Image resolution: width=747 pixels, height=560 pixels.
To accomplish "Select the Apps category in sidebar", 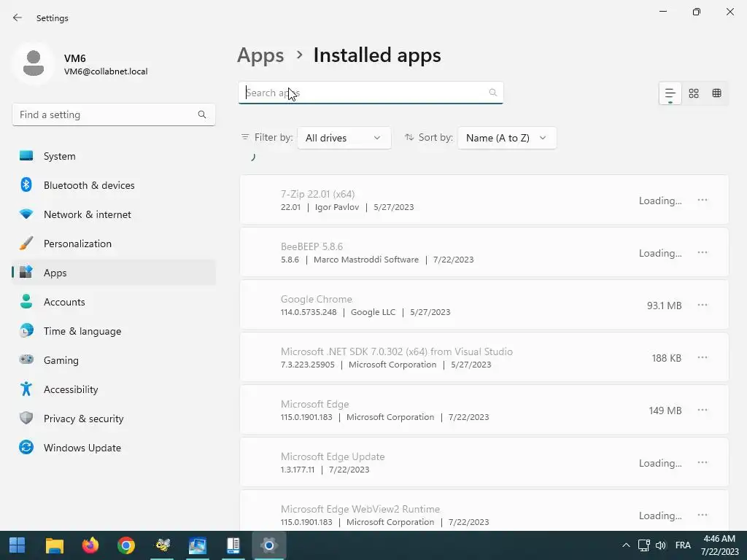I will (x=114, y=273).
